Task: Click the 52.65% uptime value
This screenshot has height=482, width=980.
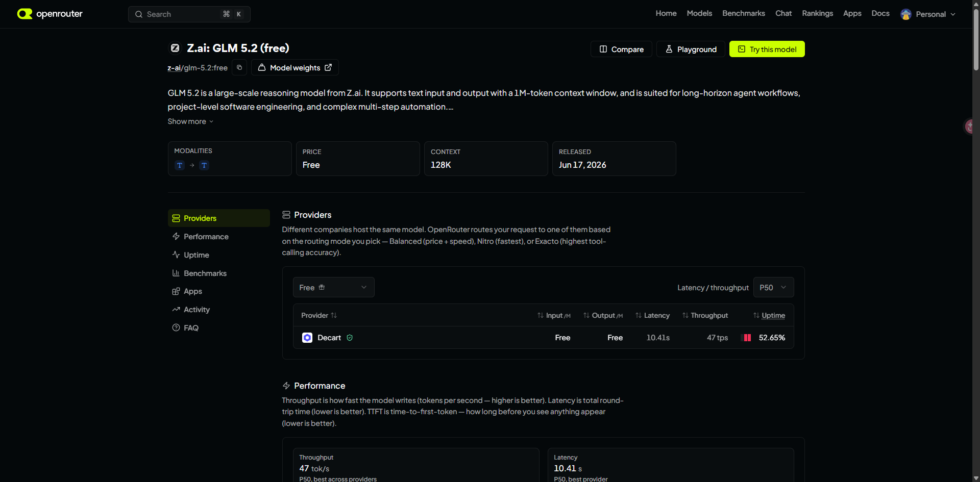Action: 772,338
